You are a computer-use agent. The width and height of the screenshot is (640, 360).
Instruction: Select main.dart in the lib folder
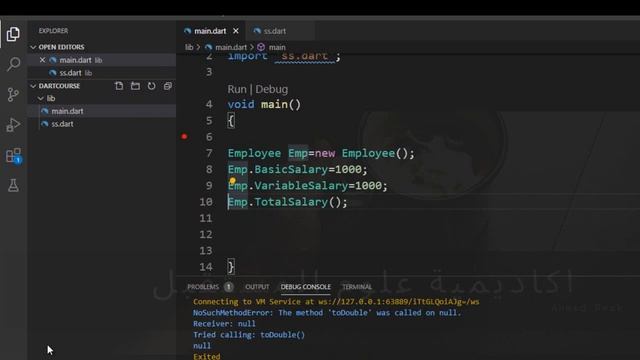click(x=102, y=111)
